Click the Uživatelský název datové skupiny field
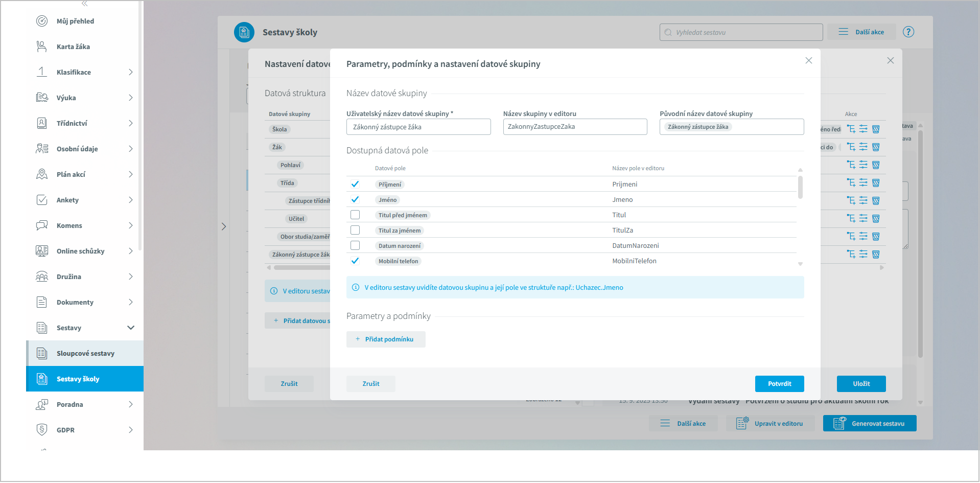 point(418,127)
